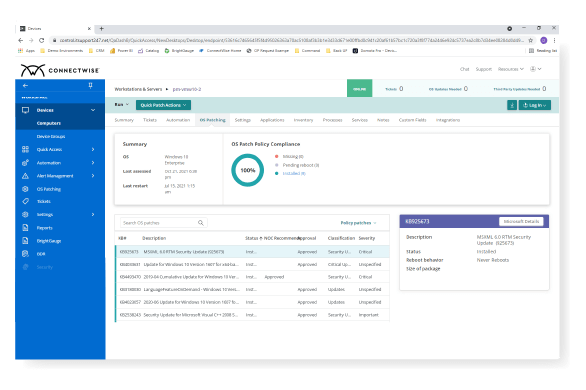The image size is (586, 390).
Task: Click the Automation gears icon in sidebar
Action: pos(25,163)
